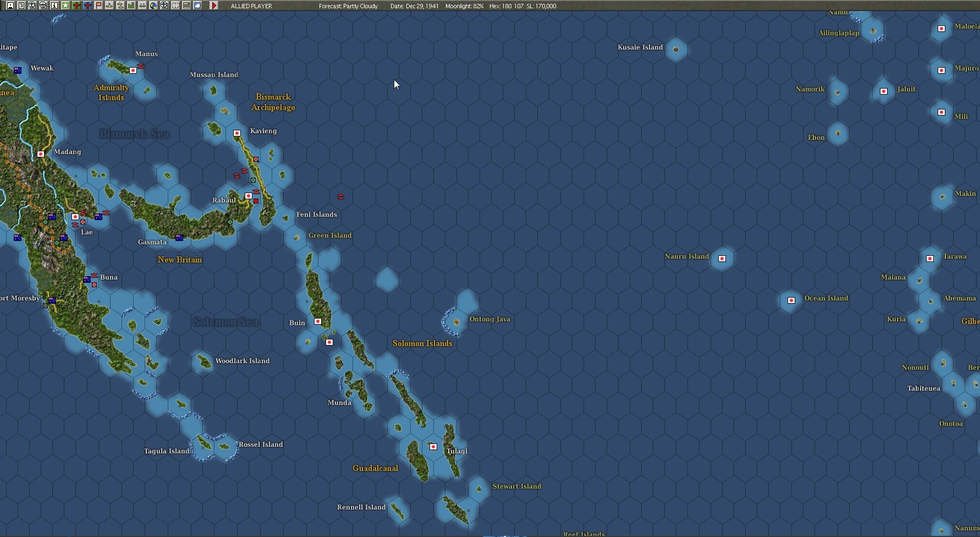Click the 'Guadalcanal' map label
Screen dimensions: 980x537
pyautogui.click(x=376, y=468)
